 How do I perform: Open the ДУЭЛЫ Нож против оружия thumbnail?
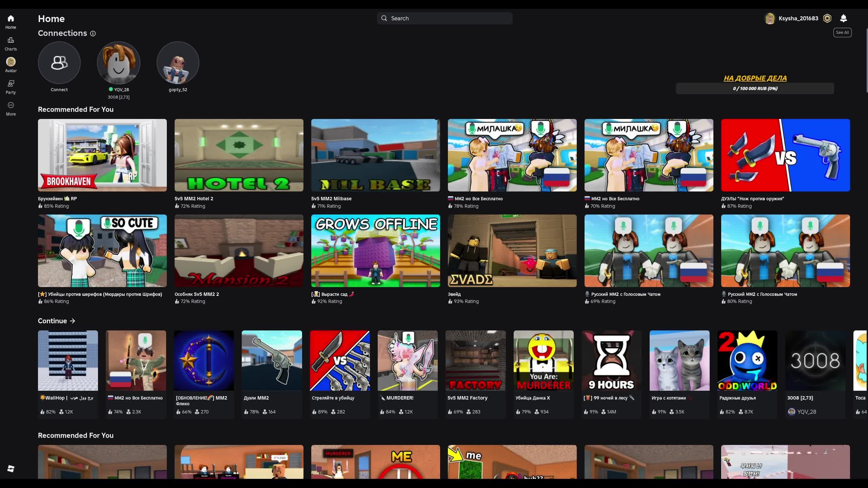tap(786, 155)
